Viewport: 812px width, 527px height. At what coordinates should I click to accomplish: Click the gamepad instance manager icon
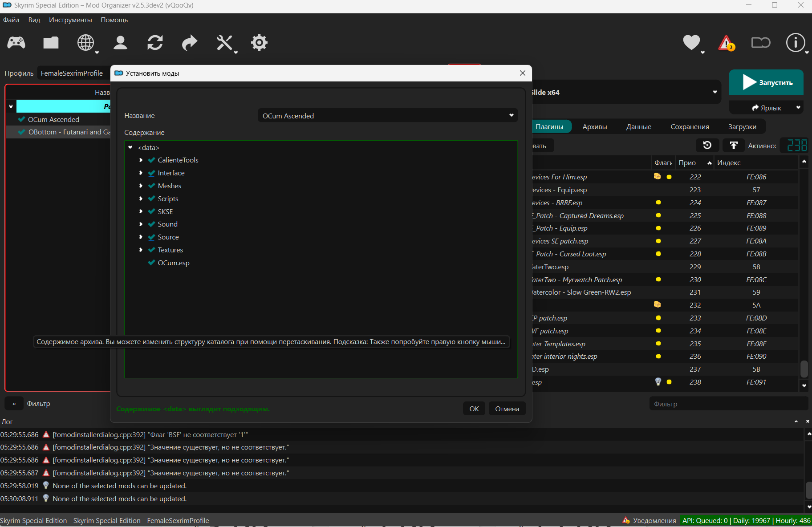click(16, 43)
